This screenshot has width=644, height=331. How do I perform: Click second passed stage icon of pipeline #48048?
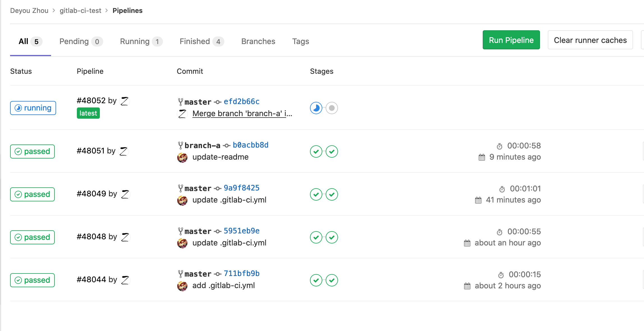coord(332,237)
